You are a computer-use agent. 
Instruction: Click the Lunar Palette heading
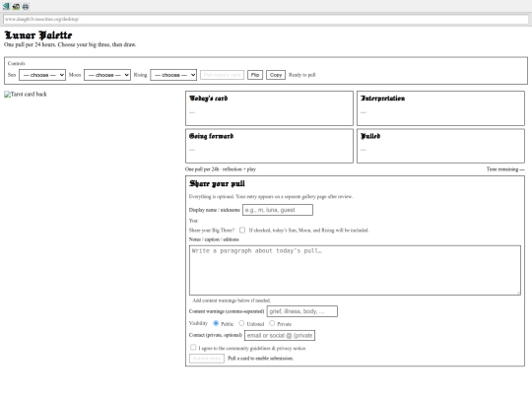click(x=38, y=35)
